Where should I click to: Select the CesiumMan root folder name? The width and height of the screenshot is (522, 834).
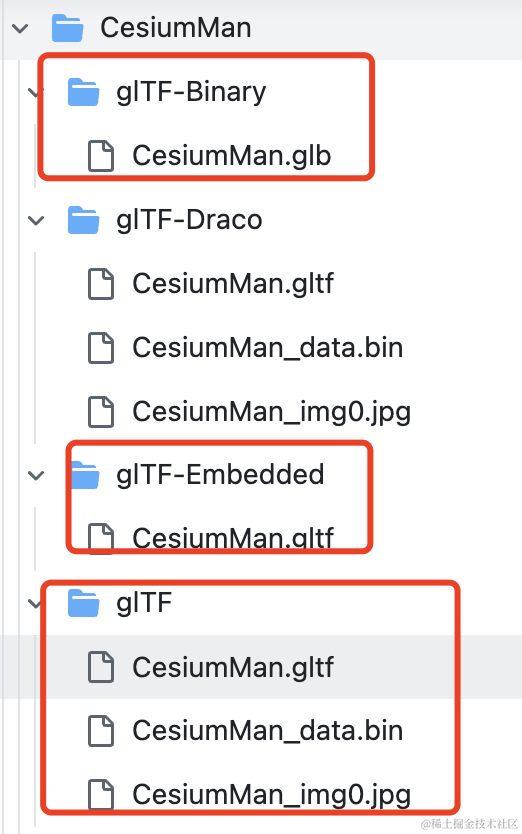[x=176, y=28]
